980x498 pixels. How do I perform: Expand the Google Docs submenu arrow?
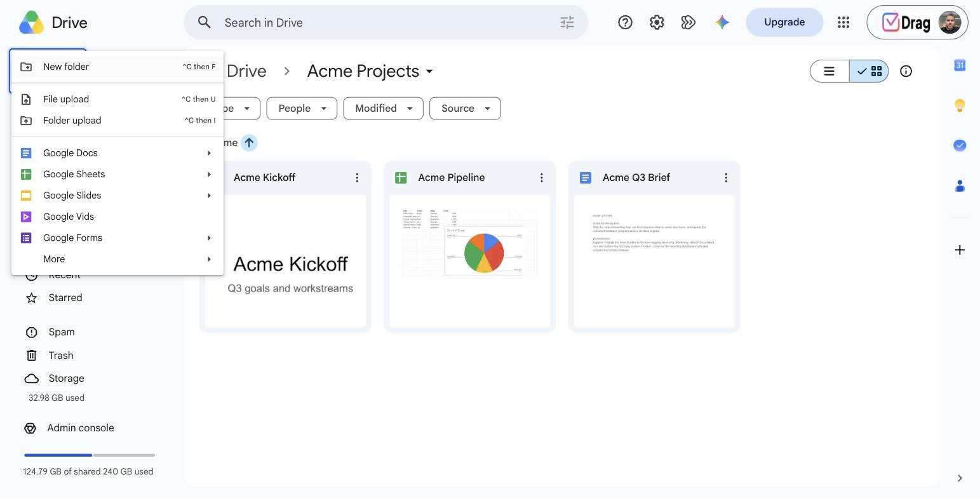[209, 153]
